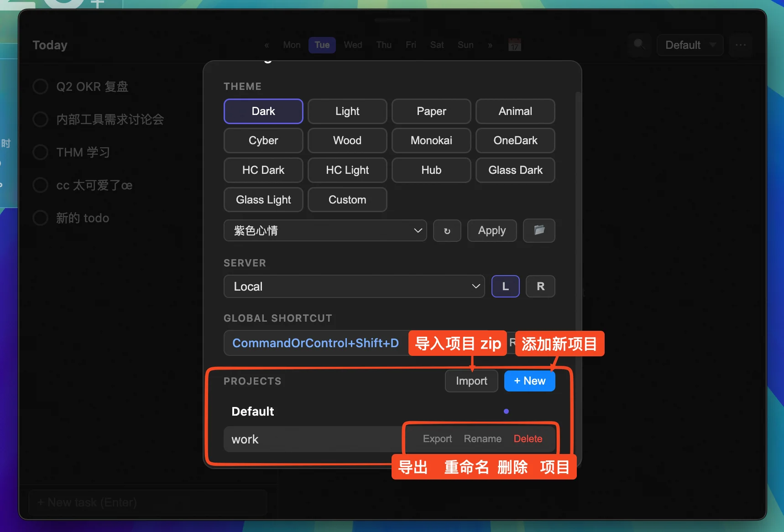Pick the HC Light theme

[347, 170]
